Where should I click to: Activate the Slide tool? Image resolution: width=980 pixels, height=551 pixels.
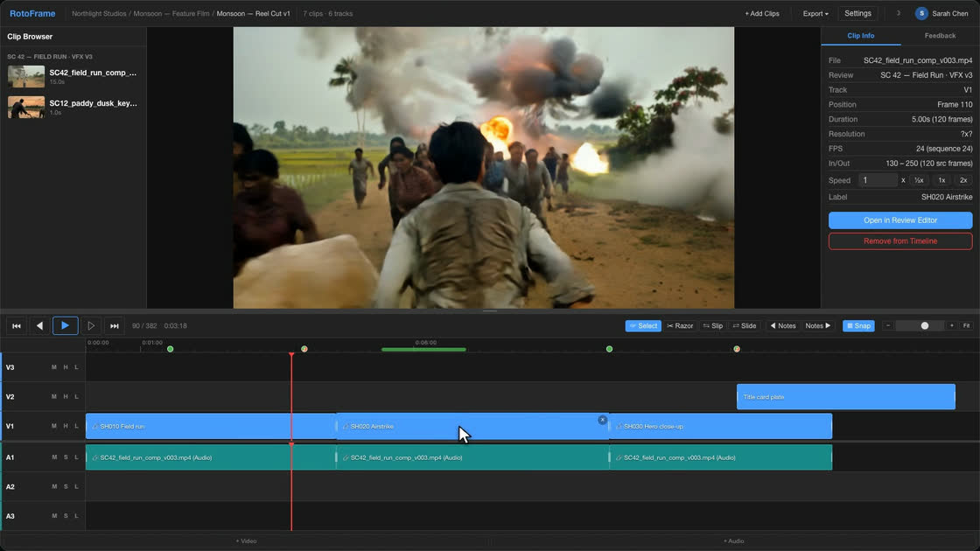pyautogui.click(x=745, y=325)
